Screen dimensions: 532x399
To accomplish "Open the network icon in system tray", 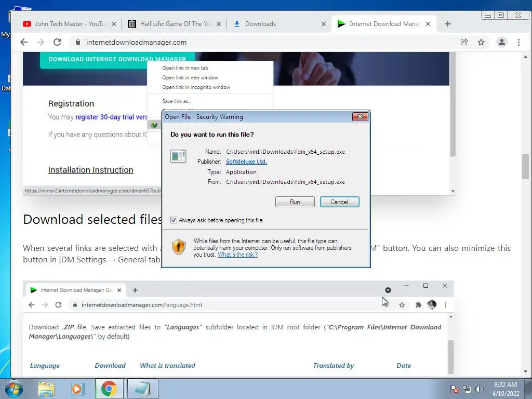I will click(x=467, y=389).
